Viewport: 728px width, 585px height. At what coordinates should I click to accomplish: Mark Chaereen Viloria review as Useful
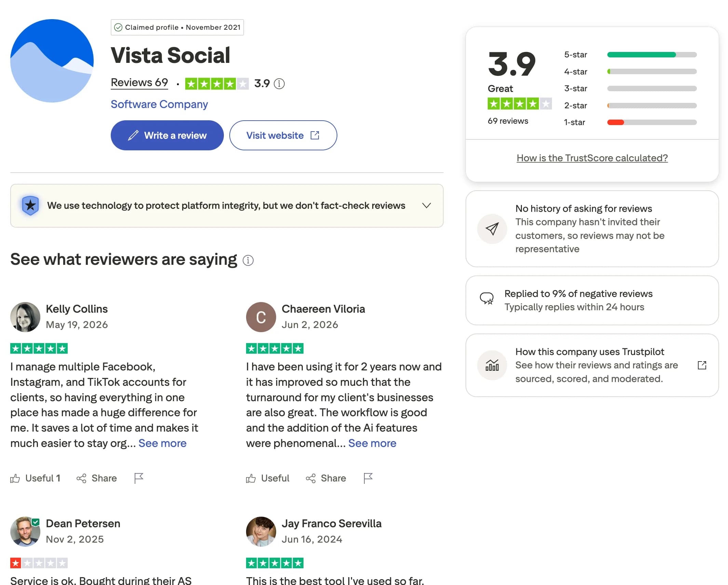[268, 478]
